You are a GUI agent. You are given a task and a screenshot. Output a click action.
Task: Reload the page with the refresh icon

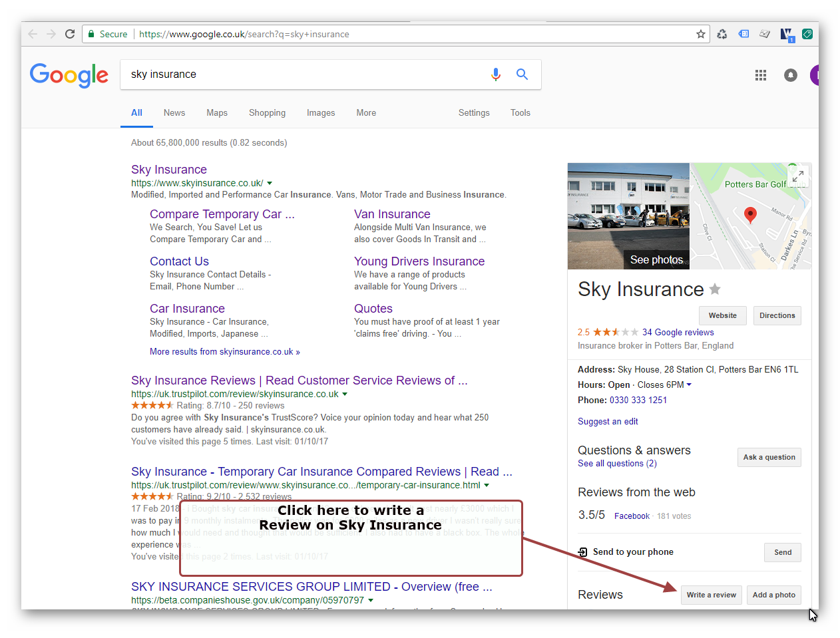[x=70, y=34]
